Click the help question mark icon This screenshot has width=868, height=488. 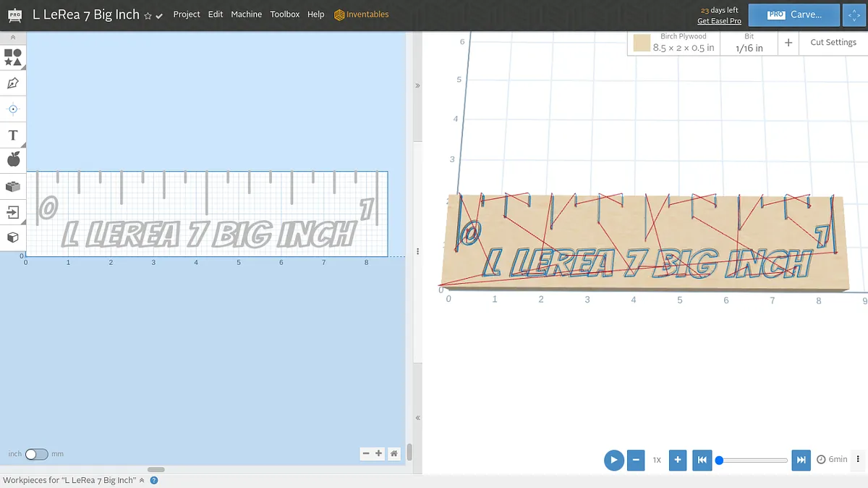pyautogui.click(x=154, y=481)
